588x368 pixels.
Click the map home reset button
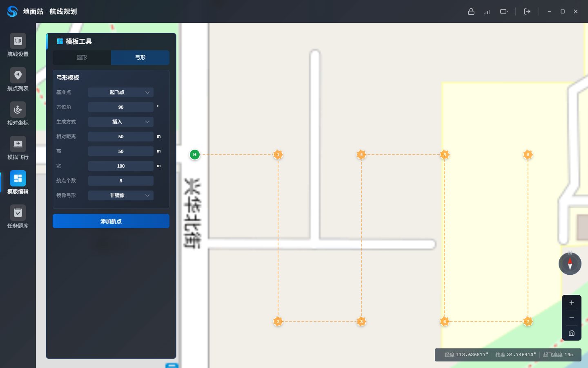[572, 333]
